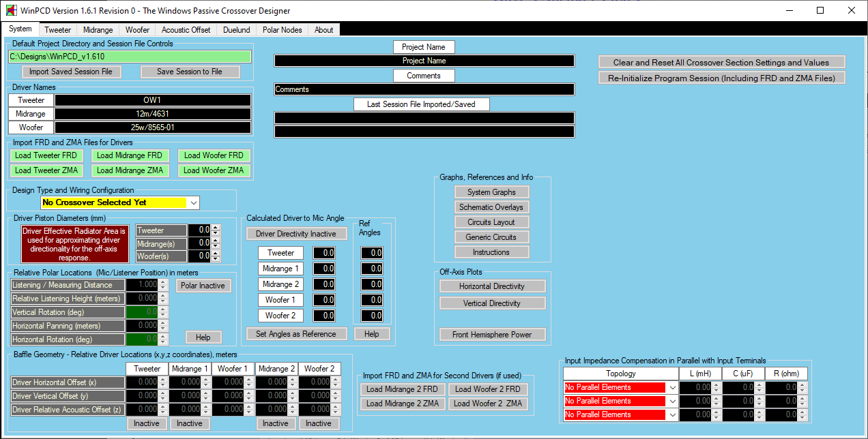Click the Project Name input field

[424, 61]
